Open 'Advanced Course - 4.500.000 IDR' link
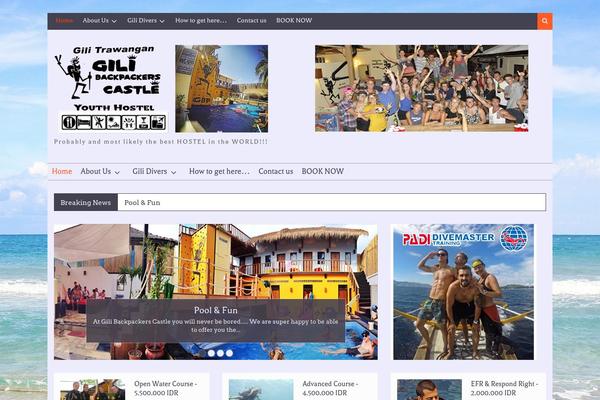600x400 pixels. click(x=330, y=388)
